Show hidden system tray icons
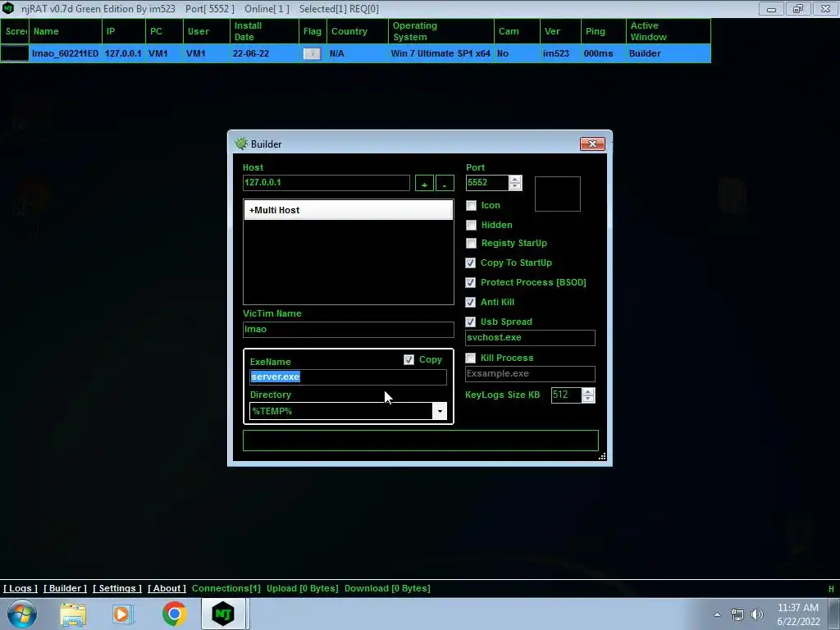The width and height of the screenshot is (840, 630). 717,614
